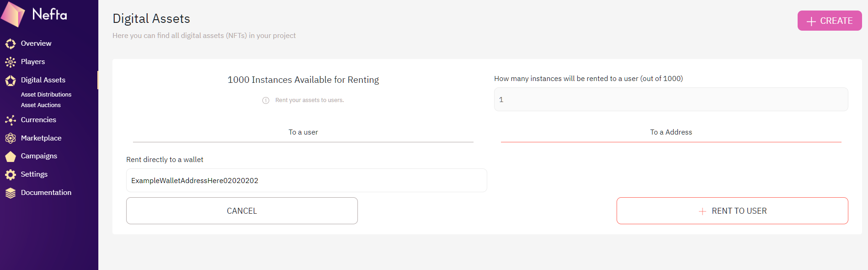This screenshot has height=270, width=868.
Task: Switch to the "To a user" tab
Action: coord(303,132)
